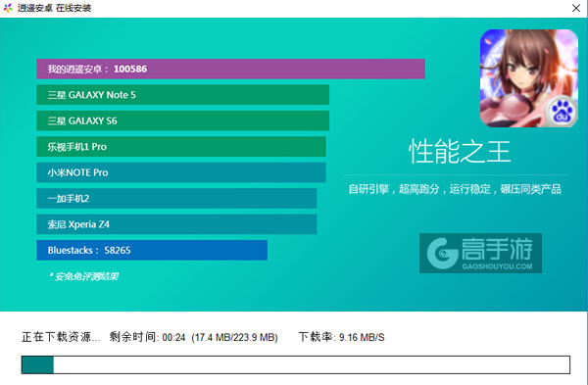Click the 性能之王 heading

coord(460,151)
